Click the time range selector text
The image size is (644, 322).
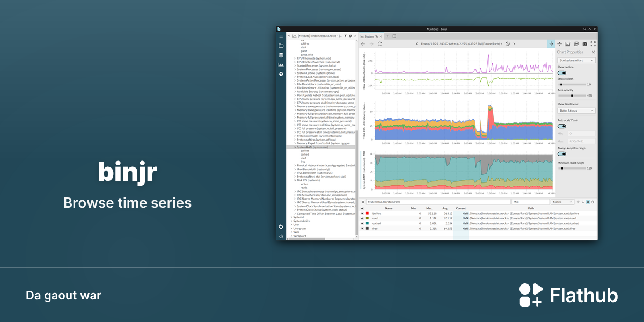(461, 43)
